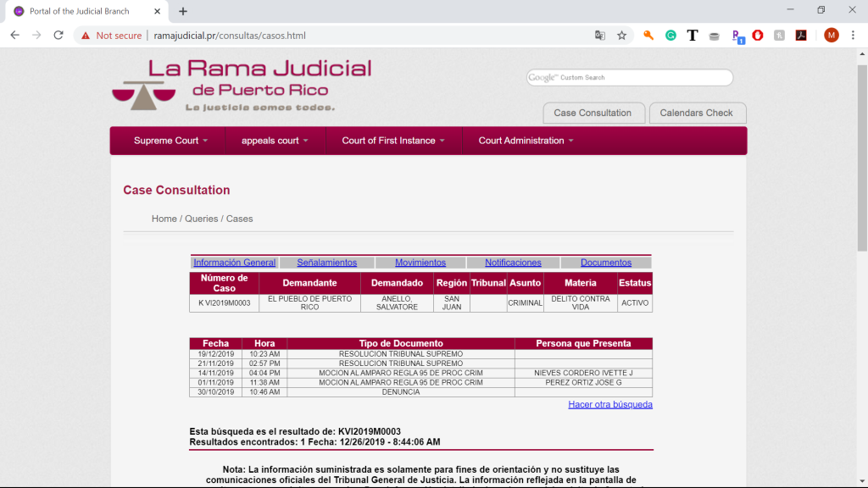Open the Grammarly extension icon
Screen dimensions: 868x488
[670, 36]
